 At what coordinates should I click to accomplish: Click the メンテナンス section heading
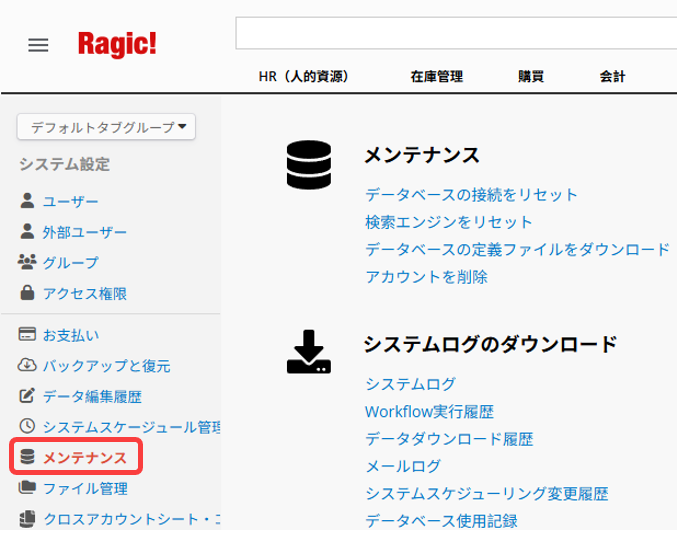(422, 155)
